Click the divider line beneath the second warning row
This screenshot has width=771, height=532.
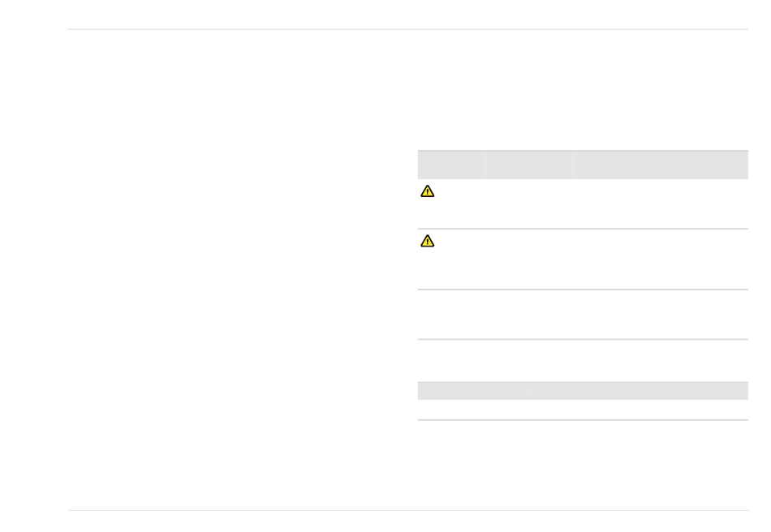point(584,290)
